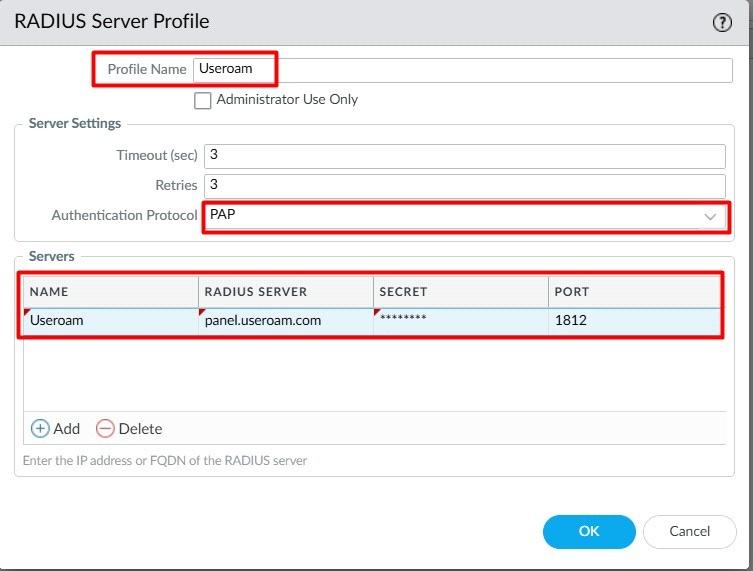Open the Authentication Protocol dropdown
This screenshot has width=753, height=571.
click(x=465, y=217)
